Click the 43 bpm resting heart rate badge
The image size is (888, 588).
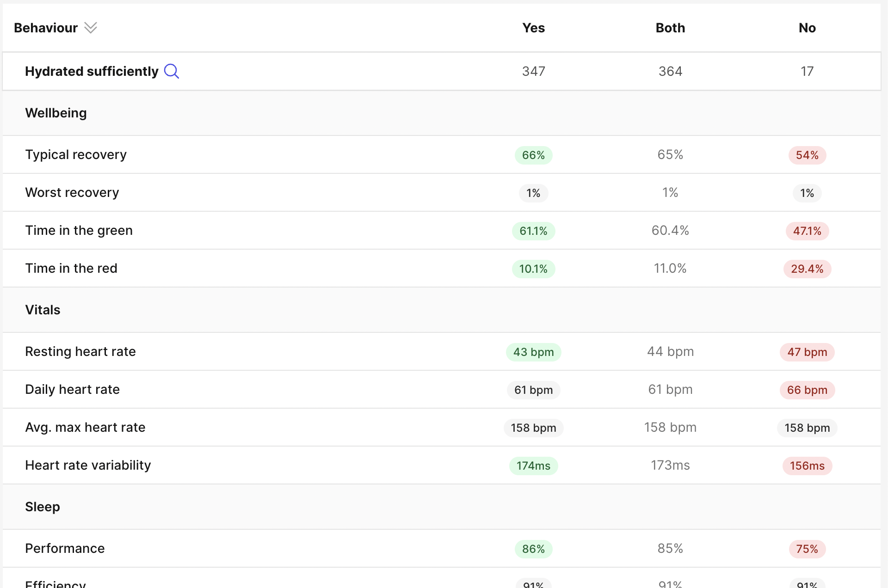point(533,352)
